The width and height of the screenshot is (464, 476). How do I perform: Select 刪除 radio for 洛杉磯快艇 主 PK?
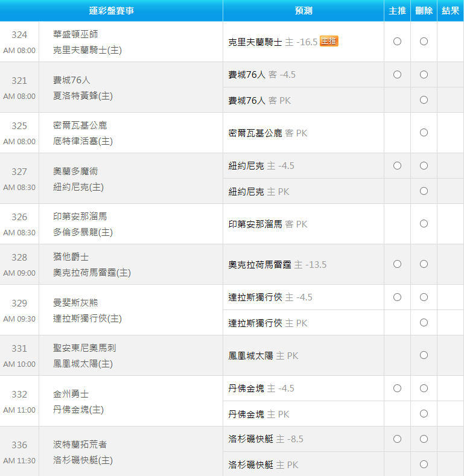tap(424, 464)
